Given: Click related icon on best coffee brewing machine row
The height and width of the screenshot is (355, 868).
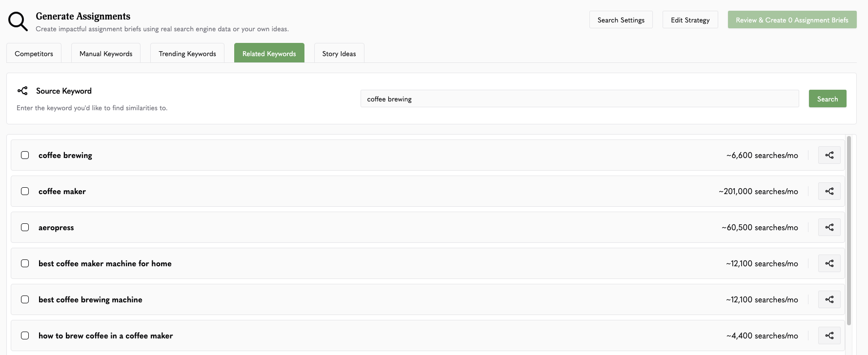Looking at the screenshot, I should pos(829,299).
